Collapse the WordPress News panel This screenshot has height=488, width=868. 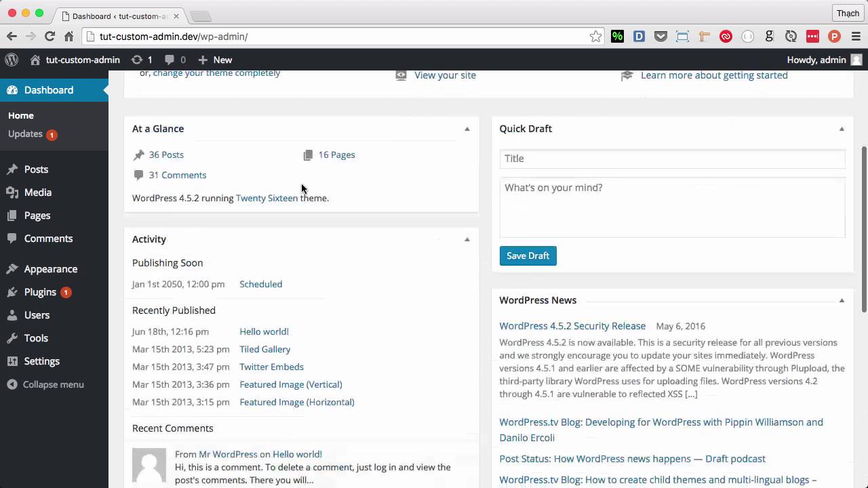tap(842, 300)
